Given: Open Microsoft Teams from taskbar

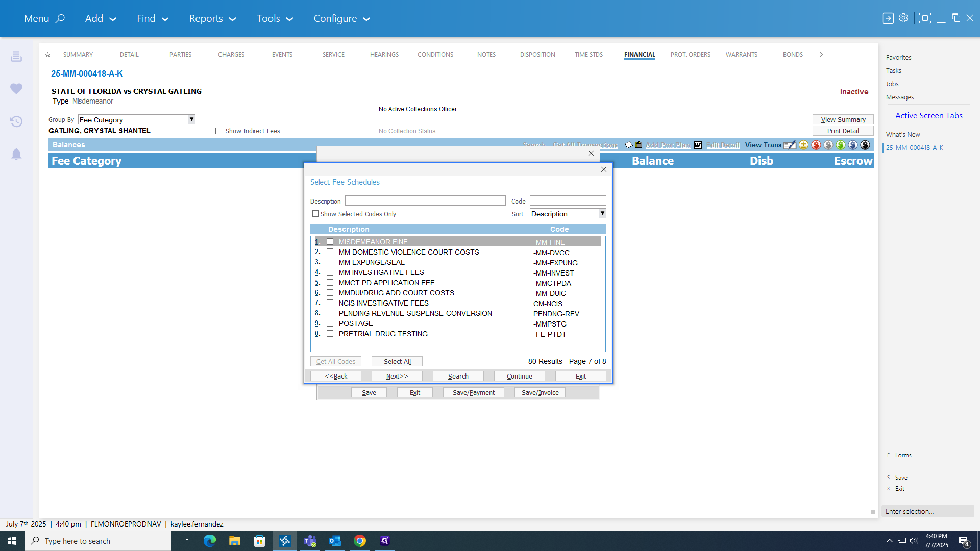Looking at the screenshot, I should point(310,541).
